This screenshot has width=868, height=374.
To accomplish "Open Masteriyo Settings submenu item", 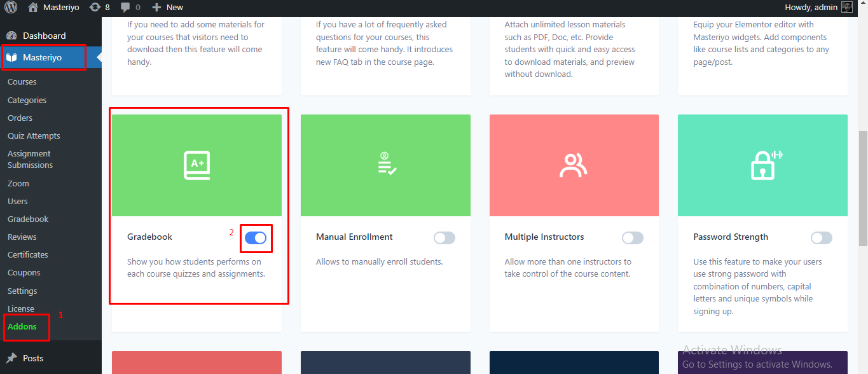I will coord(22,291).
